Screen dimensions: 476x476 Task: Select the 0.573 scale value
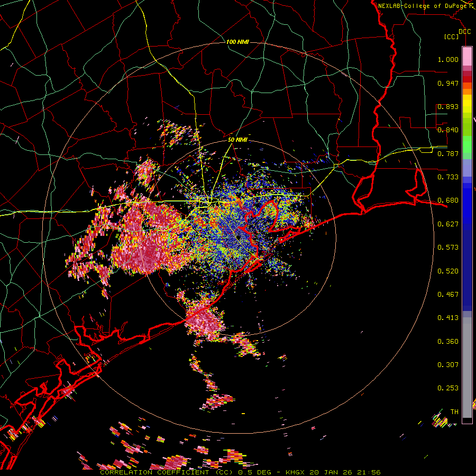click(x=448, y=248)
